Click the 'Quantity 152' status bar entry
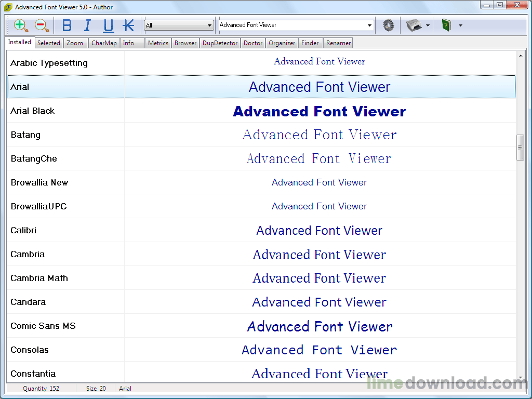Screen dimensions: 532x399 pyautogui.click(x=41, y=389)
